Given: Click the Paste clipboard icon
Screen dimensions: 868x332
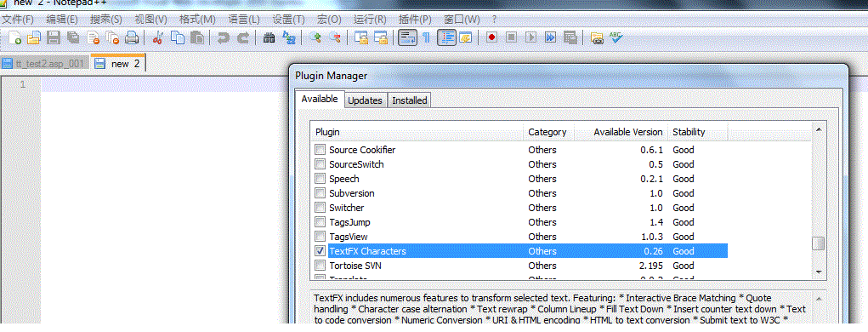Looking at the screenshot, I should [x=196, y=37].
